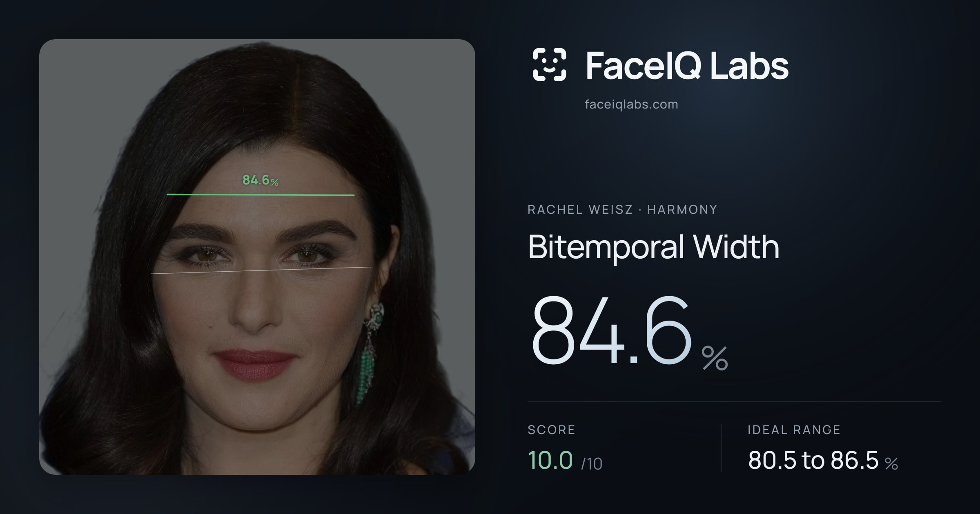Image resolution: width=980 pixels, height=514 pixels.
Task: Click the FaceIQ Labs face-scan logo icon
Action: tap(549, 64)
